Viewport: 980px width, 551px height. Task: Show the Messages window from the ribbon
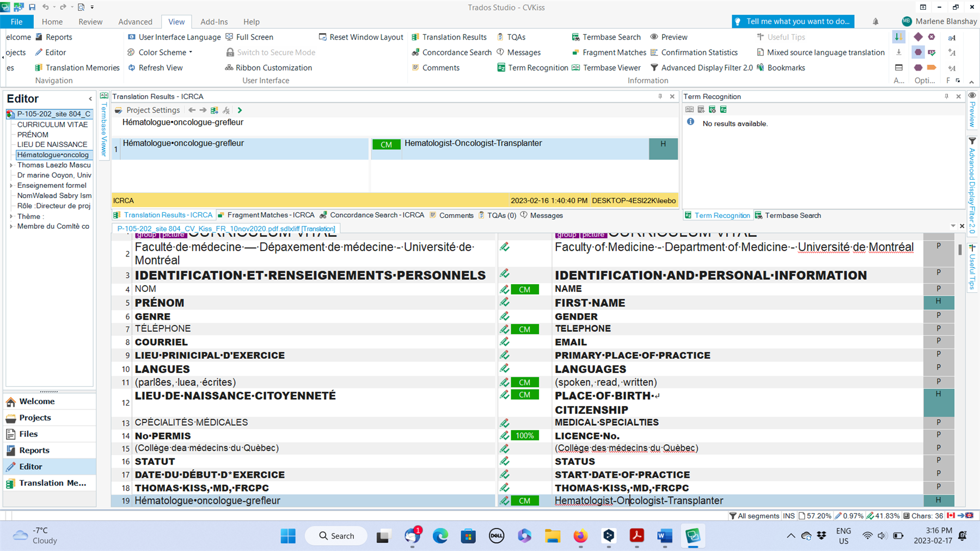coord(518,52)
